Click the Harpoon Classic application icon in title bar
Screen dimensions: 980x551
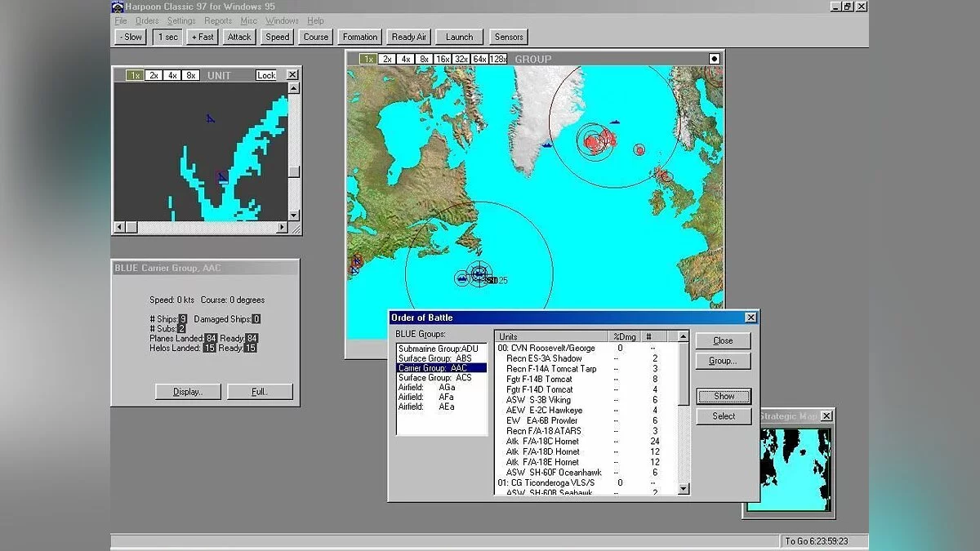(118, 7)
